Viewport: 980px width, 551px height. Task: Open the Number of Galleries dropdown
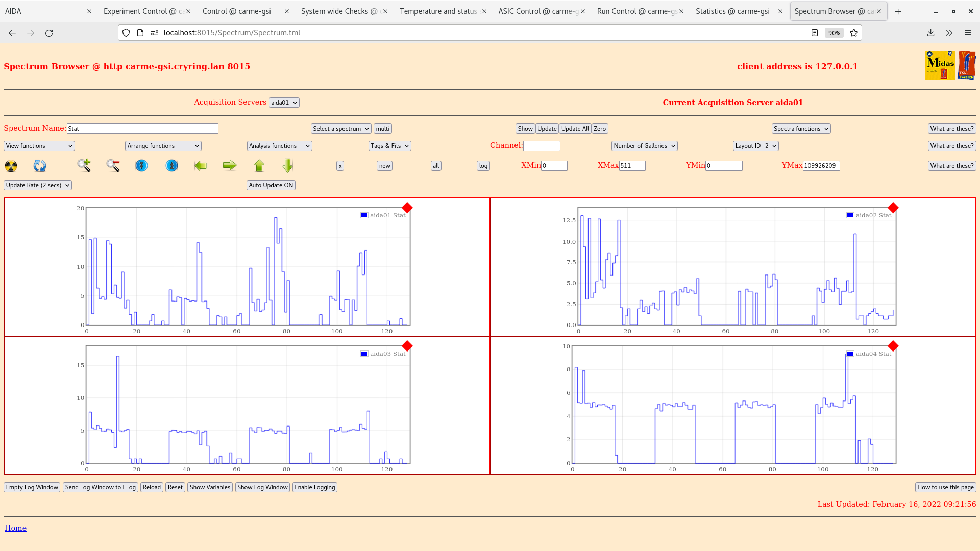click(x=644, y=146)
